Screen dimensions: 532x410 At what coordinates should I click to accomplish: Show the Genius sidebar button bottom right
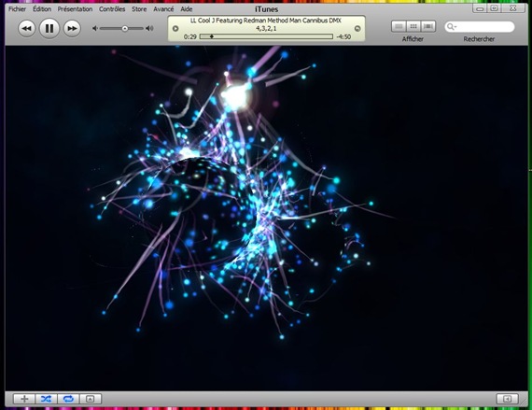pos(507,399)
